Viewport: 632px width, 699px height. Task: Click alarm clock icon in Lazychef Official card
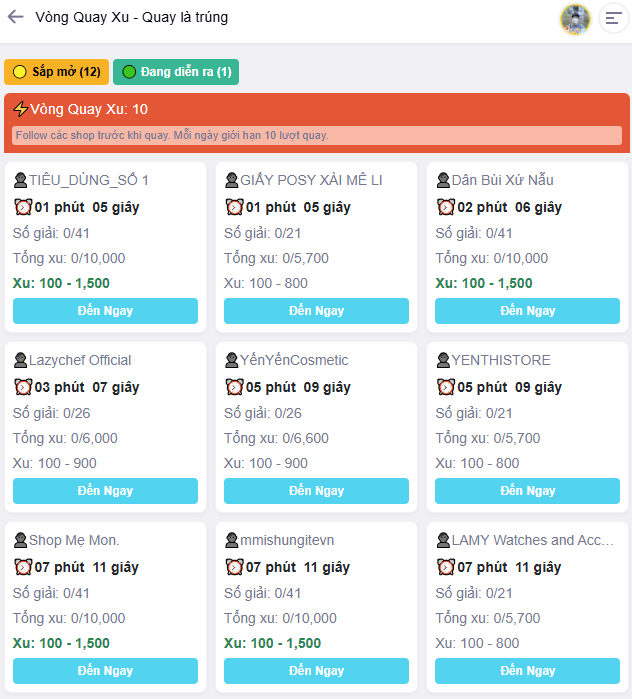(23, 387)
